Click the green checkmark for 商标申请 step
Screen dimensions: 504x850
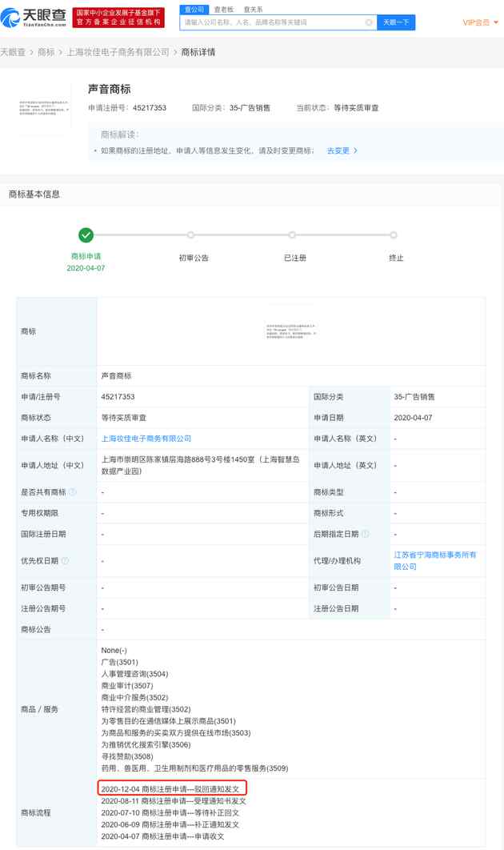coord(86,235)
